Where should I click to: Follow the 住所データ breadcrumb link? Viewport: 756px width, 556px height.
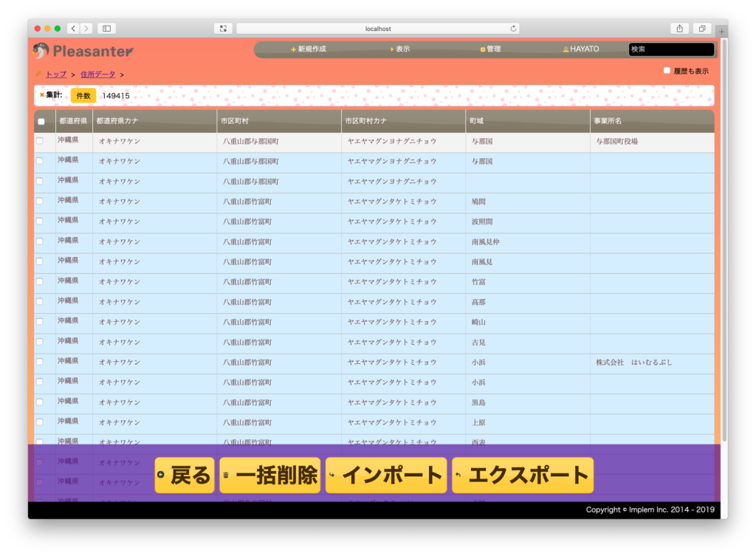98,75
